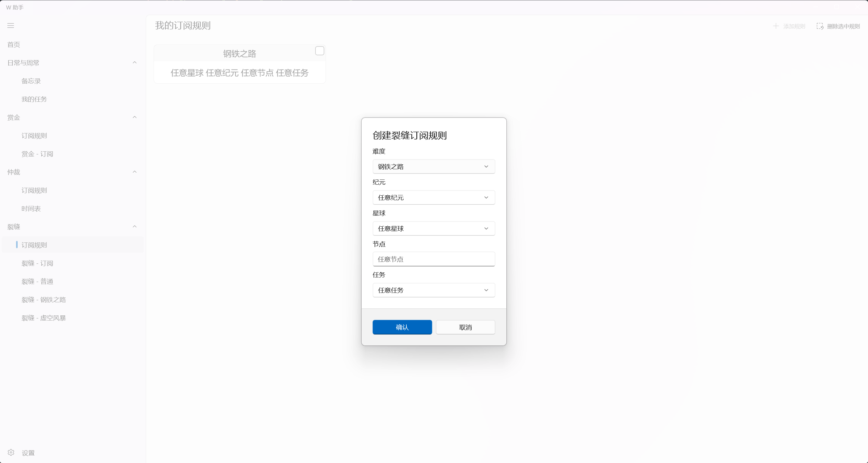Open the 星球 dropdown showing 任意星球

tap(434, 228)
